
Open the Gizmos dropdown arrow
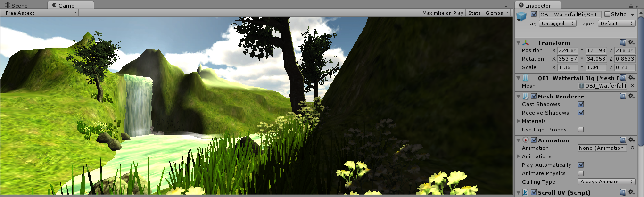pyautogui.click(x=507, y=13)
